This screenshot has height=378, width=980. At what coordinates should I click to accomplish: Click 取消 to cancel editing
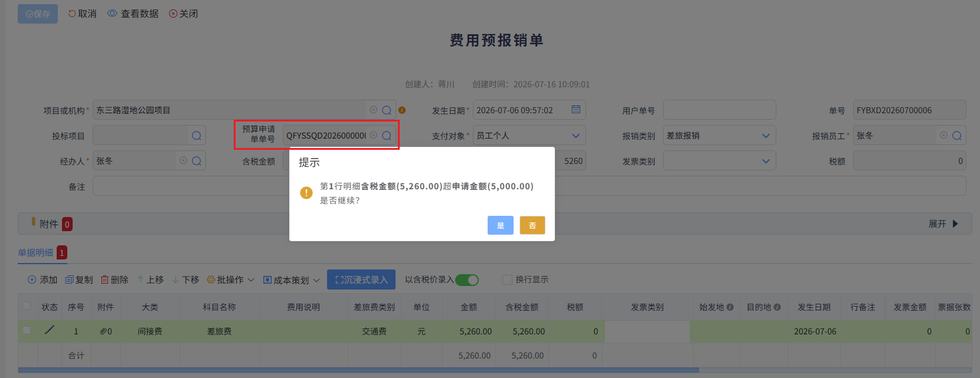coord(82,14)
